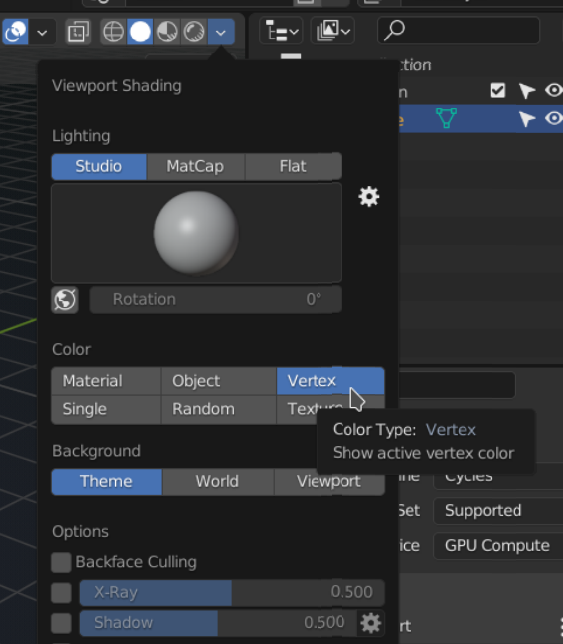
Task: Select Studio lighting
Action: click(x=99, y=166)
